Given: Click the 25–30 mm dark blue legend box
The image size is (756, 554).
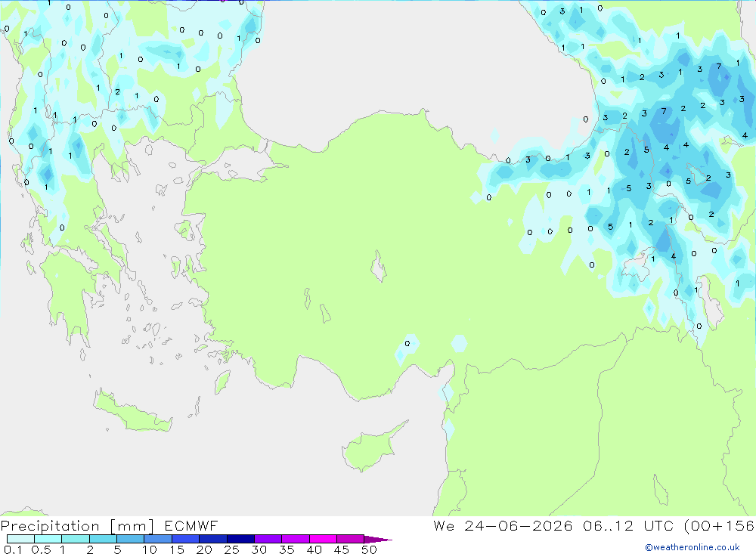Looking at the screenshot, I should (240, 539).
